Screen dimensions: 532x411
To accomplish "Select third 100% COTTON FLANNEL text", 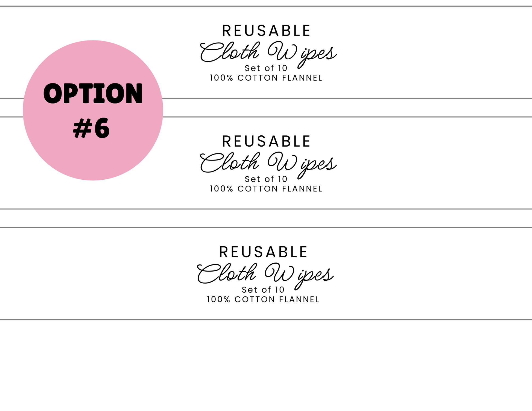I will click(x=263, y=300).
